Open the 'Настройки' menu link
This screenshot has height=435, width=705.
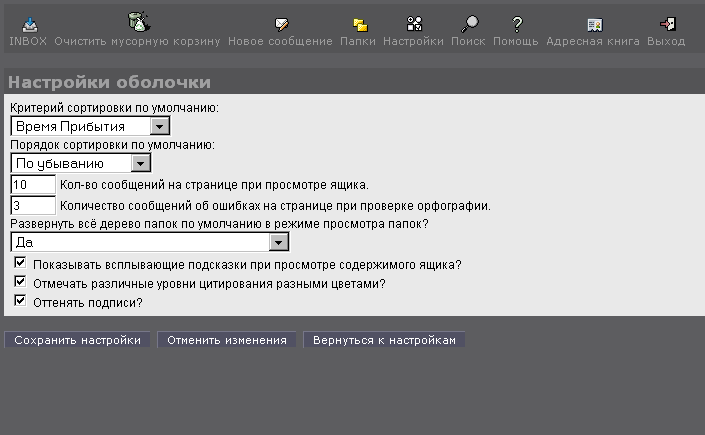413,41
